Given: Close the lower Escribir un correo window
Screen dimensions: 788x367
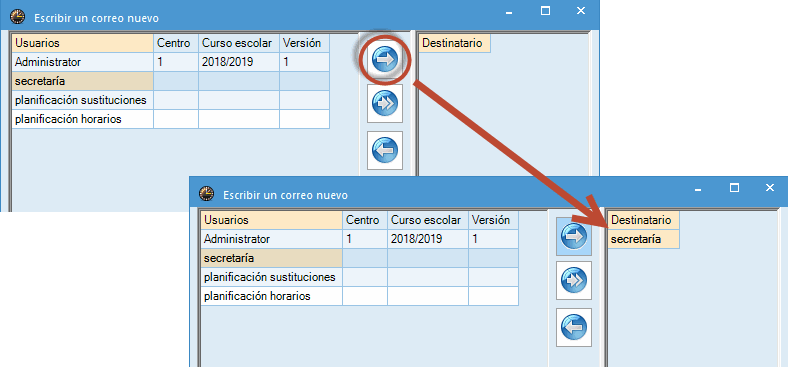Looking at the screenshot, I should pyautogui.click(x=770, y=188).
